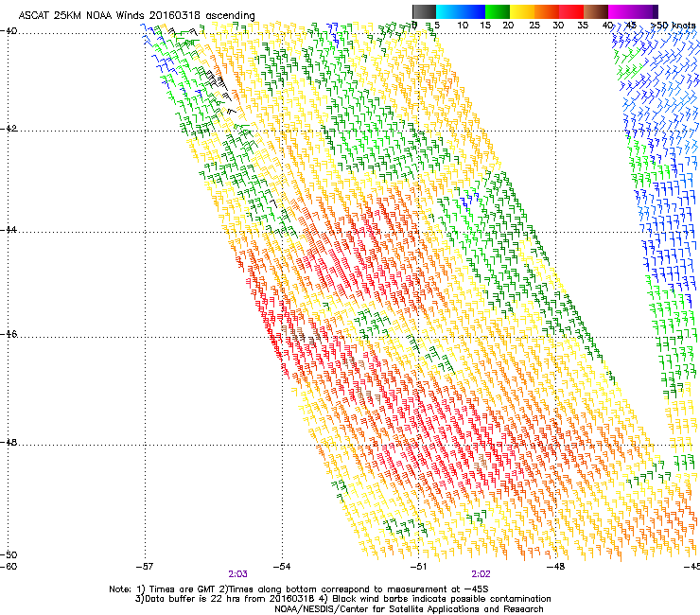Screen dimensions: 700x615
Task: Click the legend label '30'
Action: [x=558, y=25]
